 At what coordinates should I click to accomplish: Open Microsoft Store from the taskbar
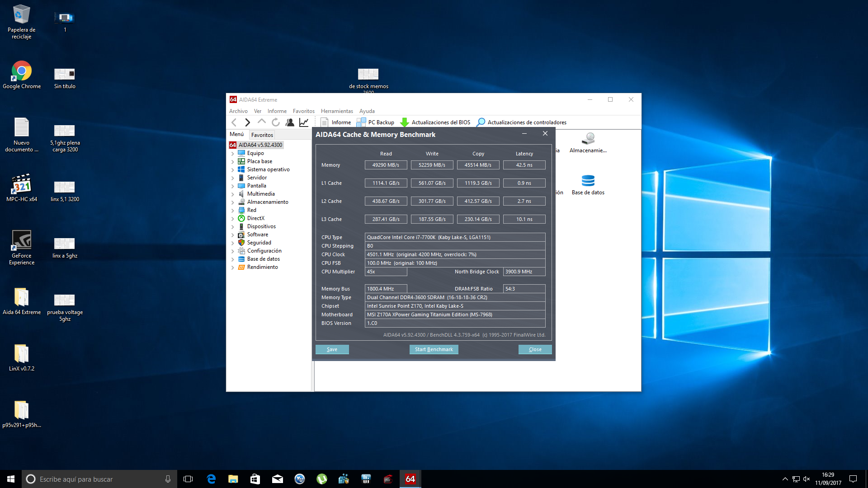[255, 479]
